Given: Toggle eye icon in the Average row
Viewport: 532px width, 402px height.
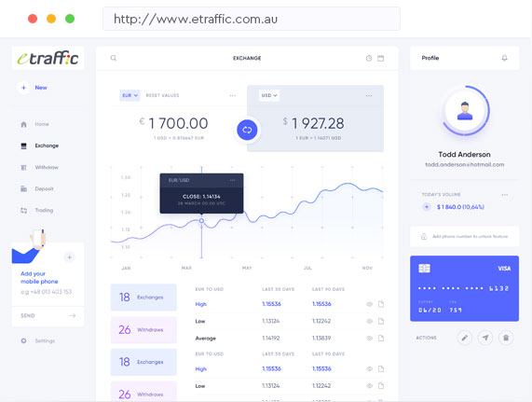Looking at the screenshot, I should click(370, 339).
